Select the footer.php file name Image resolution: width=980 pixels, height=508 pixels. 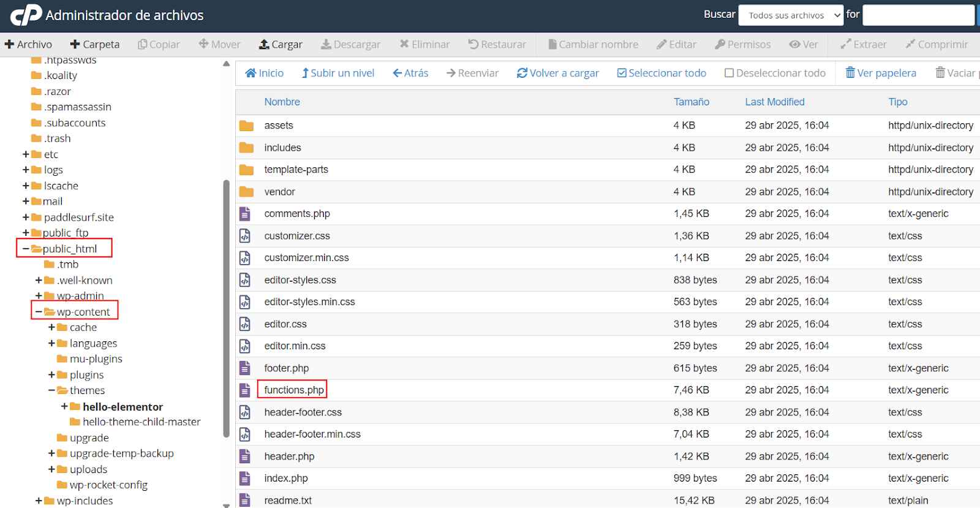click(286, 368)
